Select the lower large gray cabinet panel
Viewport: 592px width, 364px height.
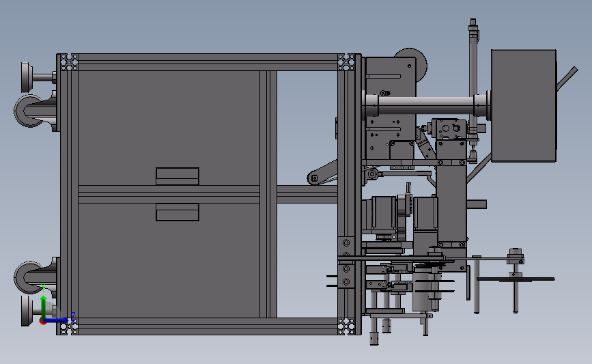click(169, 261)
